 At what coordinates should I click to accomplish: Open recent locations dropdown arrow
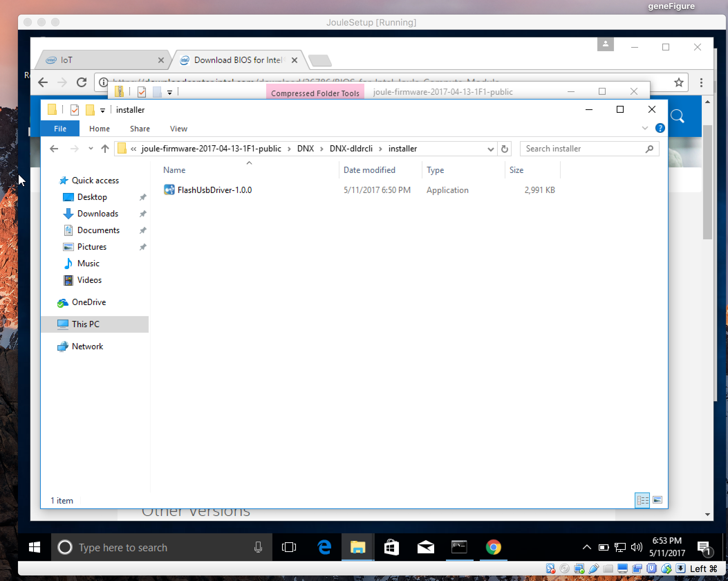pos(91,149)
